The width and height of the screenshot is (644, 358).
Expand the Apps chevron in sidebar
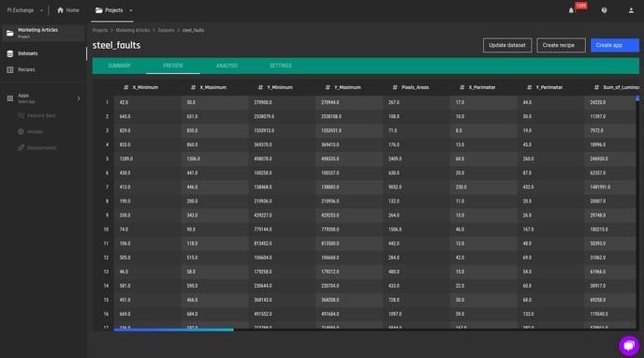click(x=79, y=98)
